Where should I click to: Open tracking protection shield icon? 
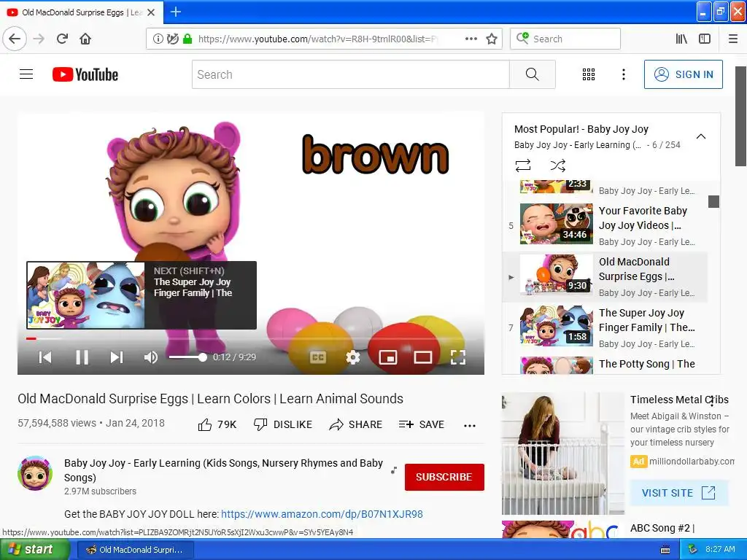click(172, 39)
